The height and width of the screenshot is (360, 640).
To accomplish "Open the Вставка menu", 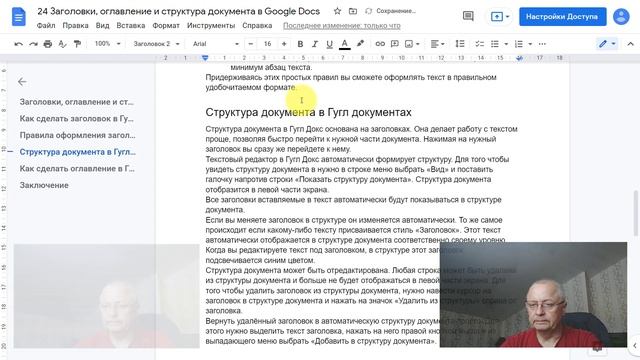I will point(131,25).
